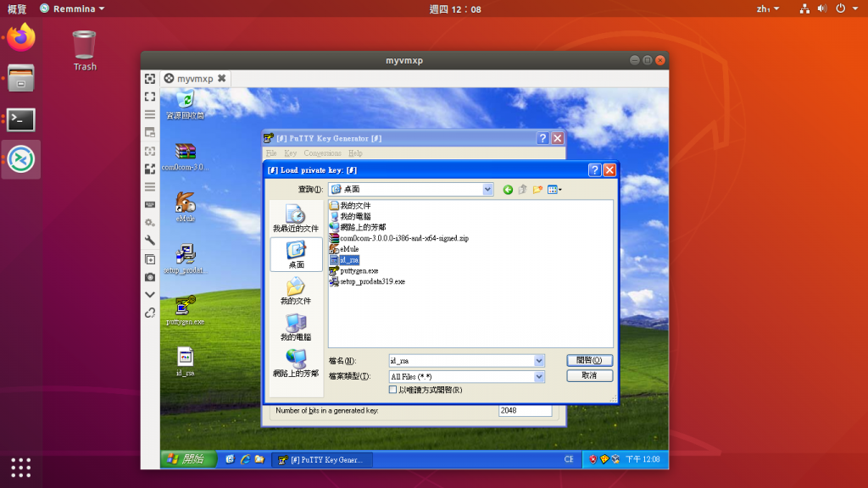Select setup_prodata319.exe in the file list
The height and width of the screenshot is (488, 868).
[x=367, y=281]
